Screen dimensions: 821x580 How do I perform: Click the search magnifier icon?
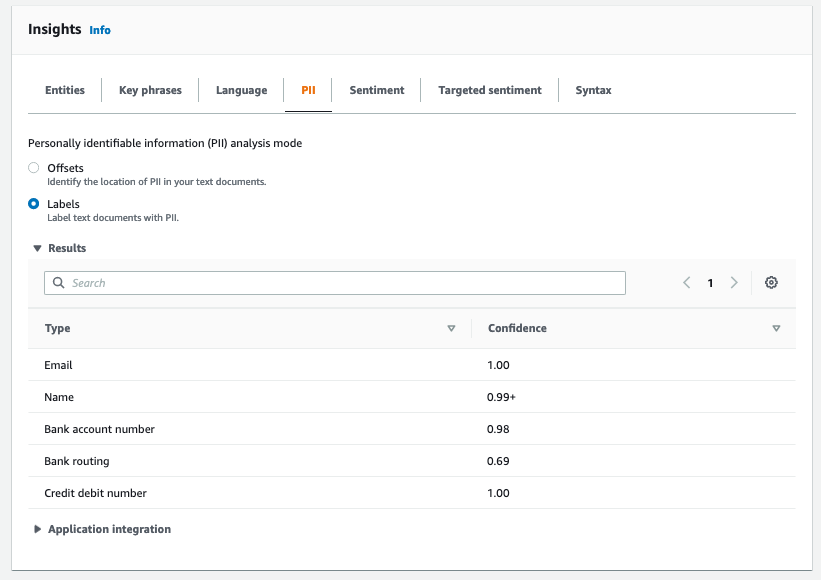pyautogui.click(x=59, y=283)
